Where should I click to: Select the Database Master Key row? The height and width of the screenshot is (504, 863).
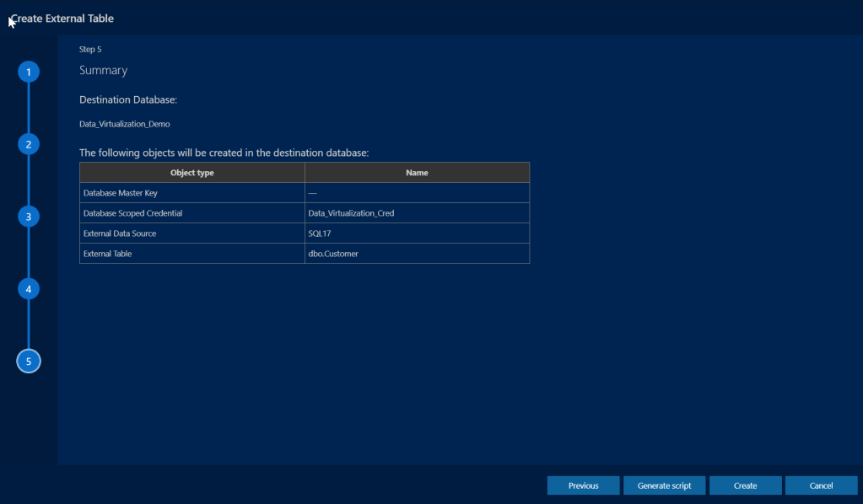(x=120, y=193)
